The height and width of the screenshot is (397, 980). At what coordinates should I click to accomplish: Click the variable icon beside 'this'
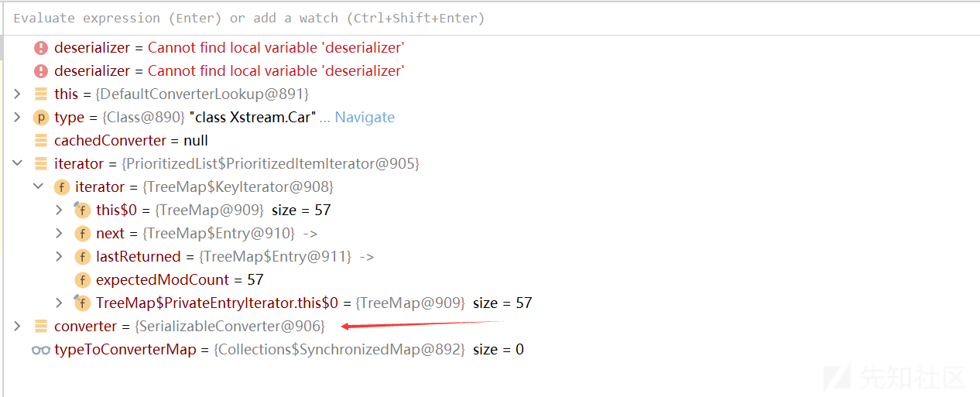pos(41,94)
